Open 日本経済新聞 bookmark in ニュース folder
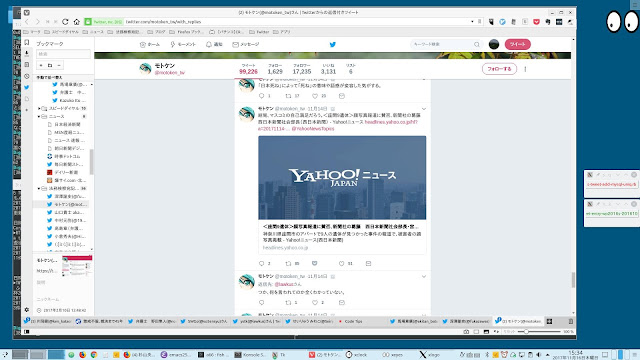 [67, 124]
